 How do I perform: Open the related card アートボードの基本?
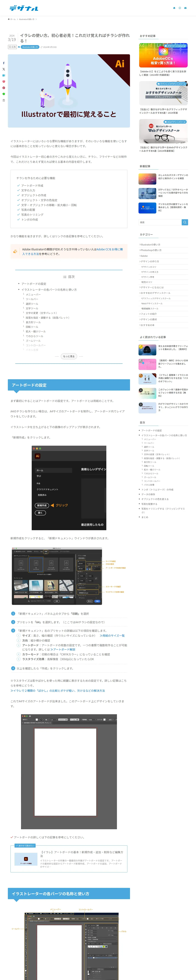coord(69,859)
